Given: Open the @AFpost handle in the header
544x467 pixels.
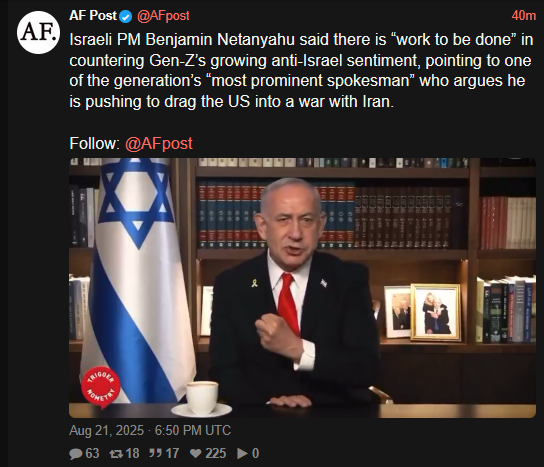Looking at the screenshot, I should point(163,16).
